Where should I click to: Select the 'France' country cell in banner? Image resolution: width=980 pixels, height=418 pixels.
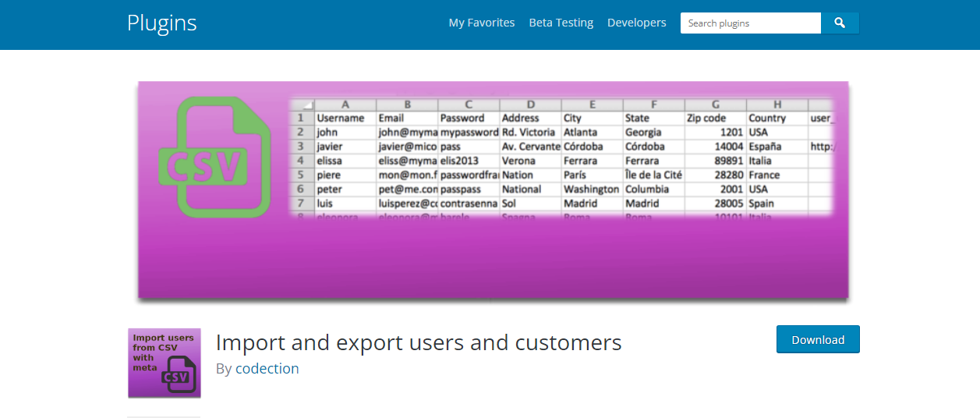pos(764,175)
